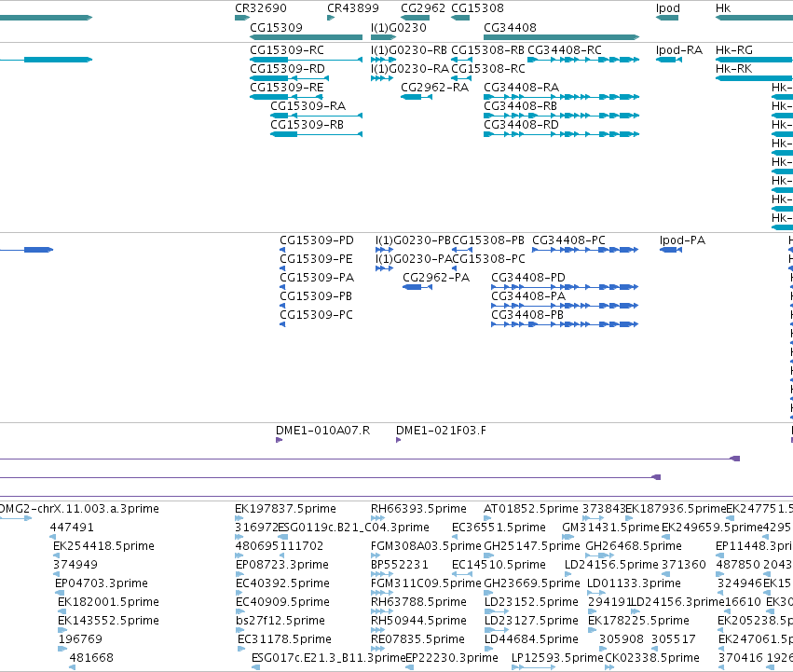Select the CR43899 gene label
Screen dimensions: 793x672
click(x=352, y=8)
